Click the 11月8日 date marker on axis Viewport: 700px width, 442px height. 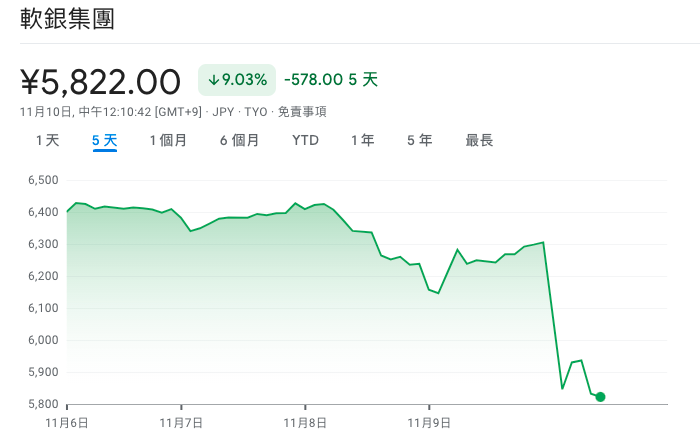point(305,423)
